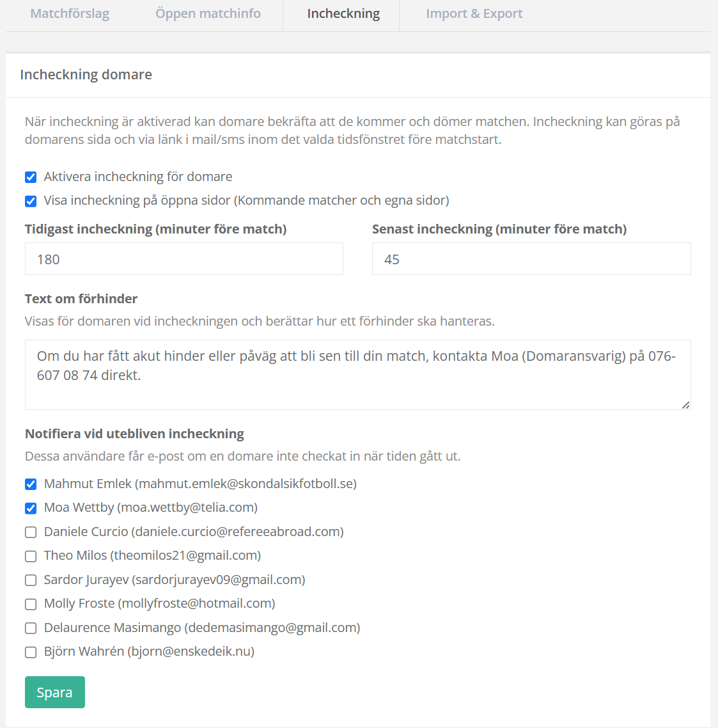Go to Import & Export tab
The height and width of the screenshot is (728, 718).
(474, 14)
